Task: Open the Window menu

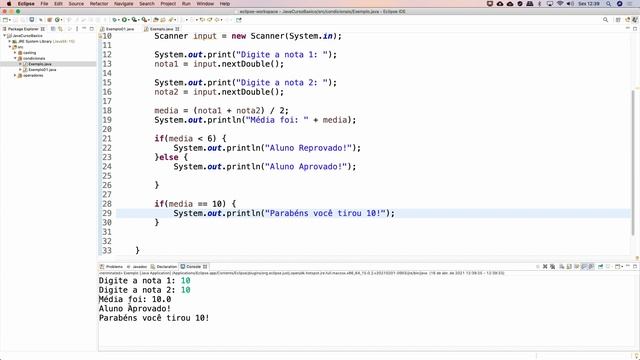Action: point(205,4)
